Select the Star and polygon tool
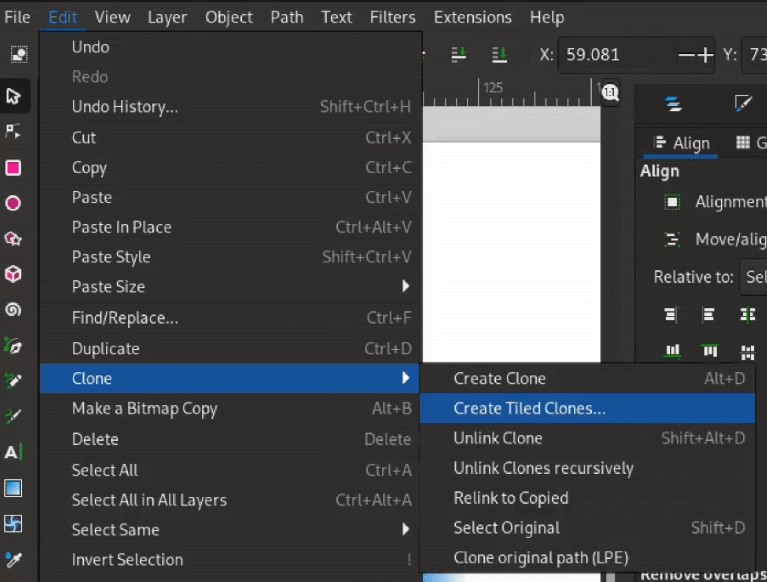This screenshot has height=582, width=767. coord(13,239)
